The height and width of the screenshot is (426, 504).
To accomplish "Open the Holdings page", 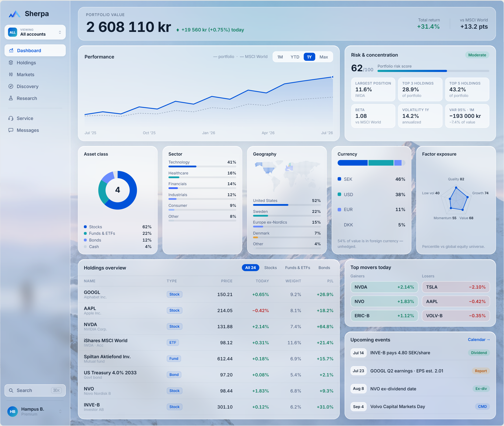I will tap(35, 63).
